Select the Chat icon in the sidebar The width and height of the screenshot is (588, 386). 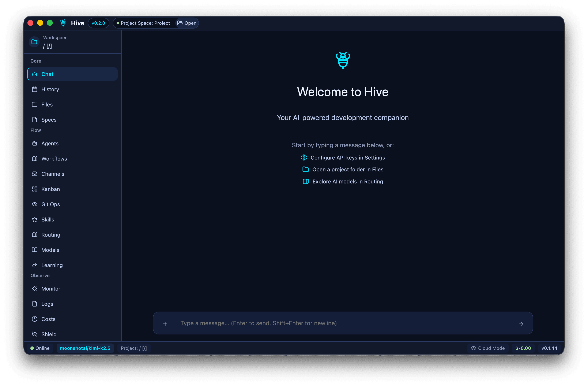tap(35, 74)
